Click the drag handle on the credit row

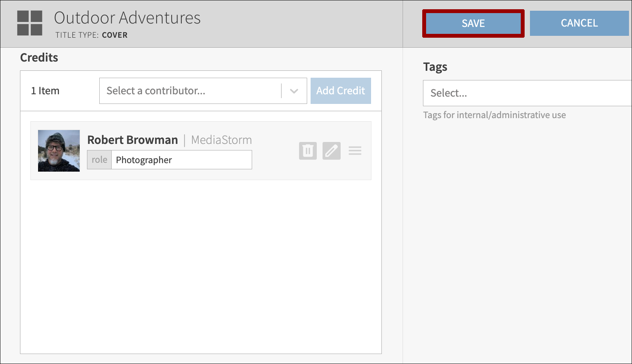click(x=355, y=150)
